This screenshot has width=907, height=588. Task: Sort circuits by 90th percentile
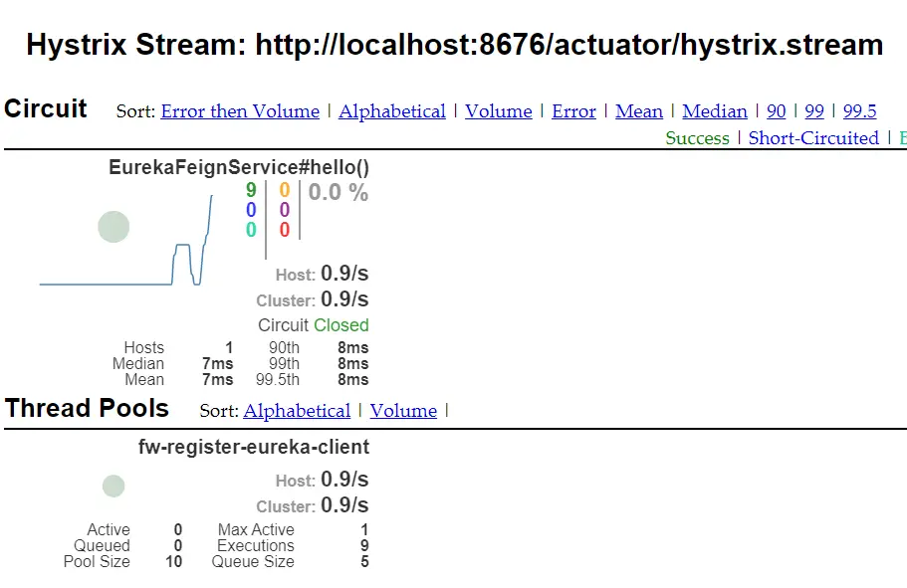pos(777,111)
